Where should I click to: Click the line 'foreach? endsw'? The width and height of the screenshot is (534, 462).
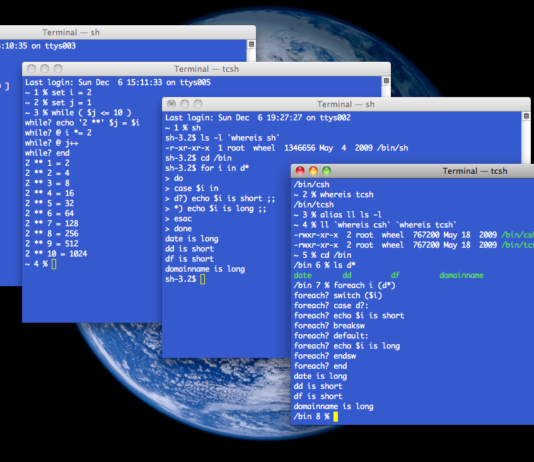325,356
